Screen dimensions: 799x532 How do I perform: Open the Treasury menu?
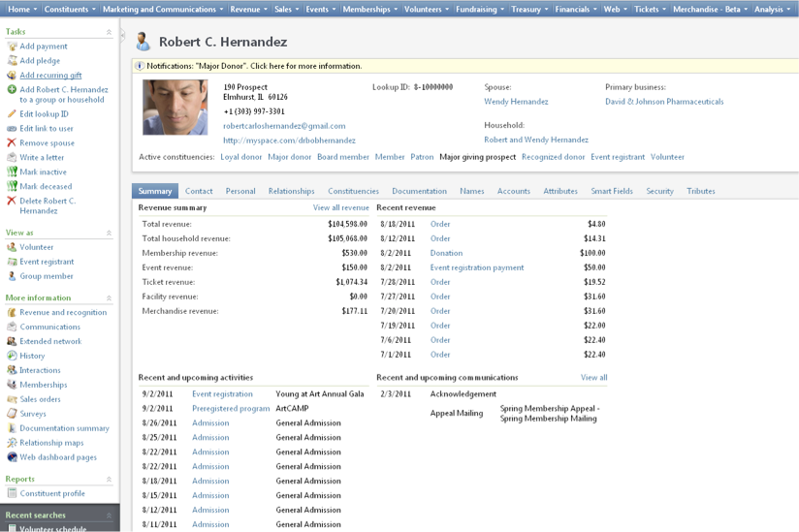(529, 9)
